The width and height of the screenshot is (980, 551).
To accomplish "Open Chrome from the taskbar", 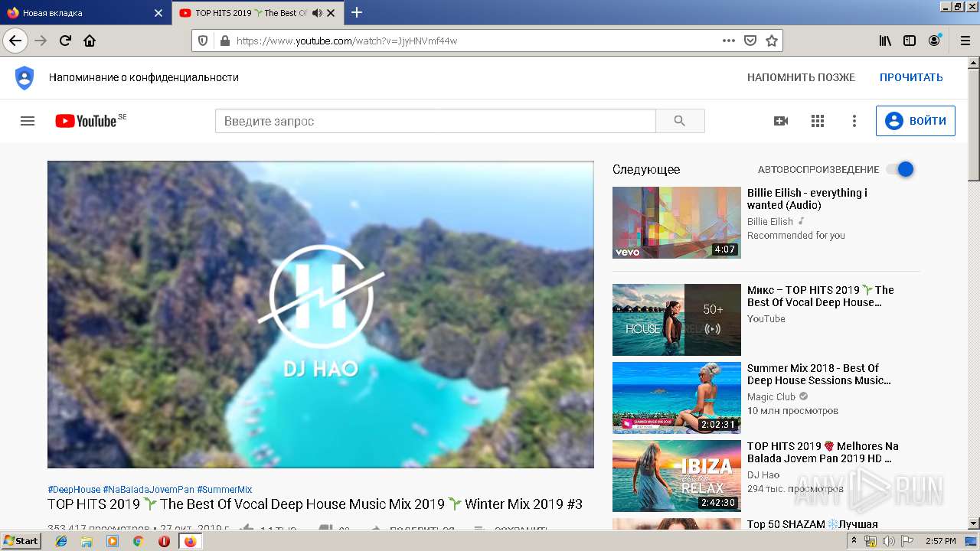I will pos(138,541).
